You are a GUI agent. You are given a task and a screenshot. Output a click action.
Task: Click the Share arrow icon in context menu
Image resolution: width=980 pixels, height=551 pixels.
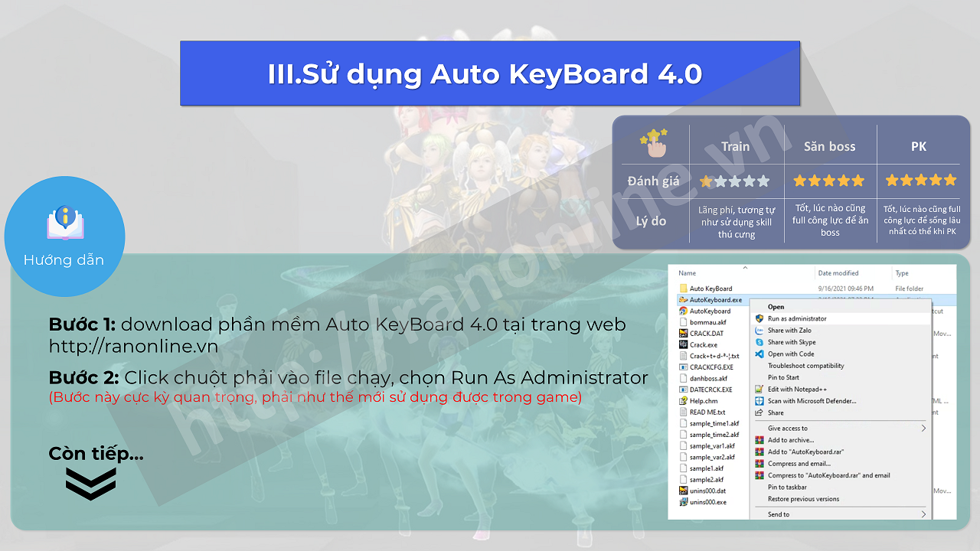pyautogui.click(x=759, y=412)
